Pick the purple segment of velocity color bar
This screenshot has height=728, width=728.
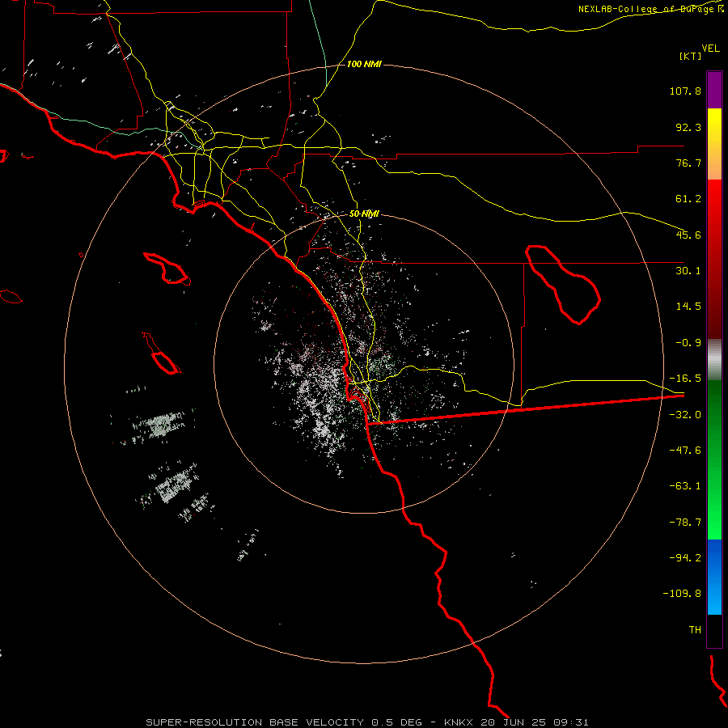pyautogui.click(x=714, y=90)
